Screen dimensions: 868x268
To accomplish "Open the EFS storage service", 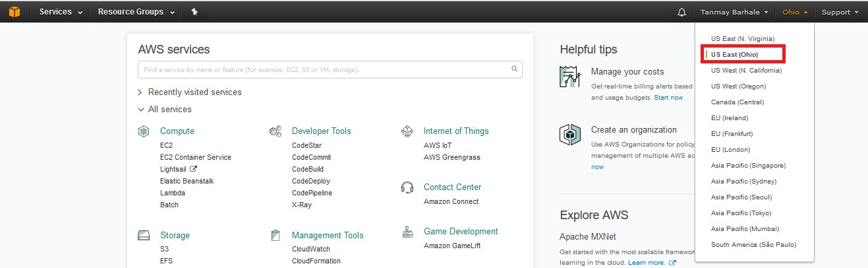I will pyautogui.click(x=166, y=261).
